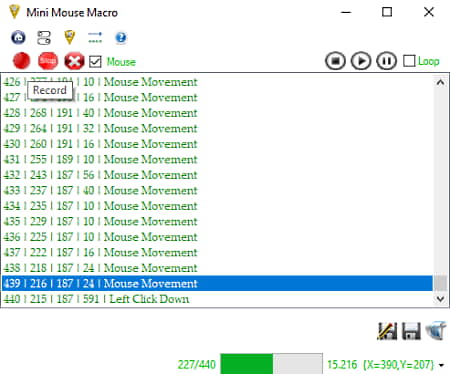Maximize the Mini Mouse Macro window
The height and width of the screenshot is (374, 450).
click(387, 12)
